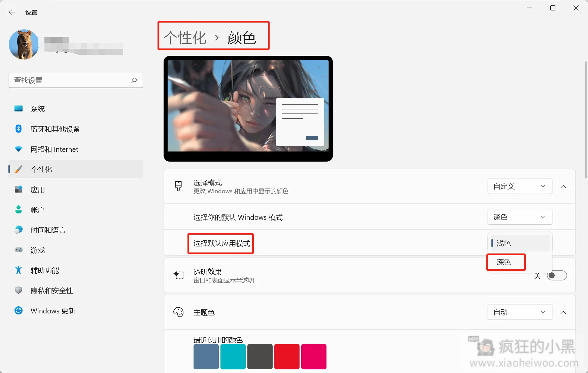Image resolution: width=588 pixels, height=373 pixels.
Task: Click 个性化 in the breadcrumb header
Action: coord(185,38)
